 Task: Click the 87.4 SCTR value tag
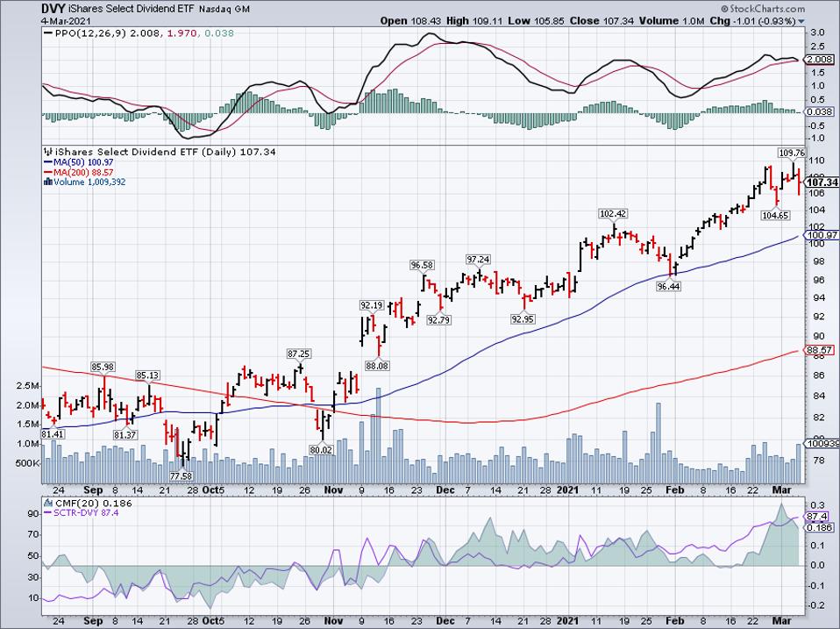(x=815, y=518)
